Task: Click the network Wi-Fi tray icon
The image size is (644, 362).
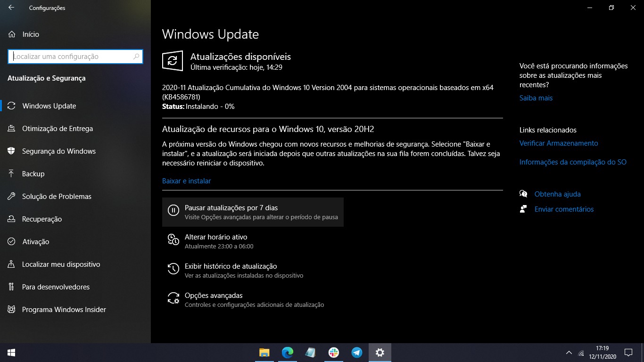Action: tap(581, 353)
